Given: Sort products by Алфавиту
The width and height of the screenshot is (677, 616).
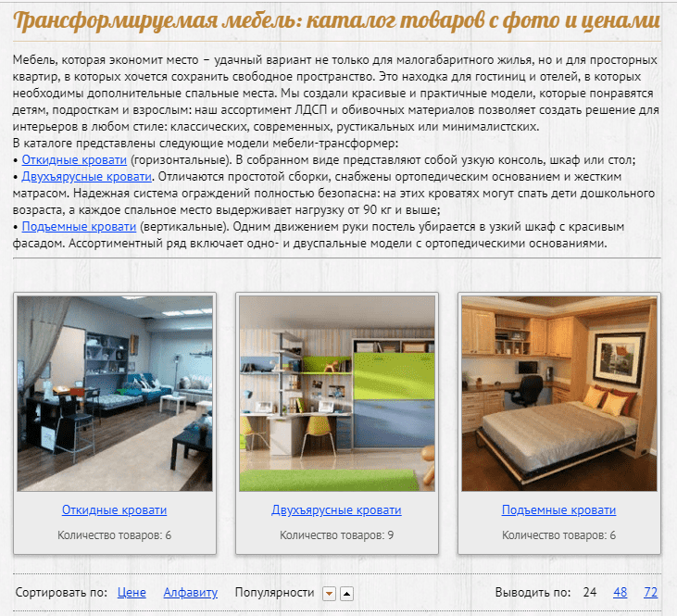Looking at the screenshot, I should click(191, 592).
